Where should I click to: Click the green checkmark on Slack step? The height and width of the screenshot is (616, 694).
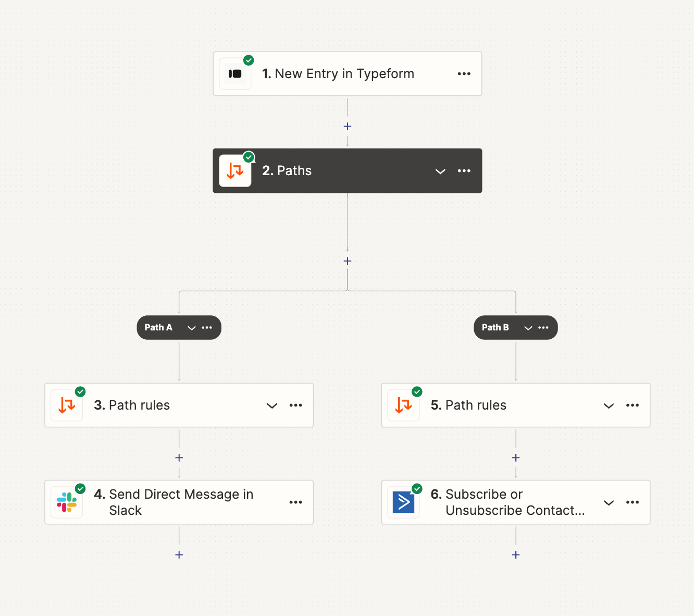pyautogui.click(x=81, y=488)
